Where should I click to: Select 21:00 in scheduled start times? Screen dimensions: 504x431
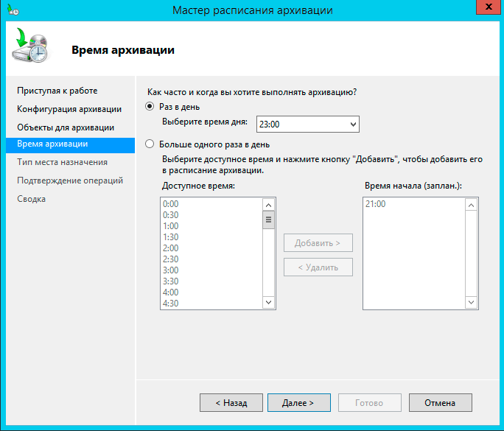pos(374,204)
